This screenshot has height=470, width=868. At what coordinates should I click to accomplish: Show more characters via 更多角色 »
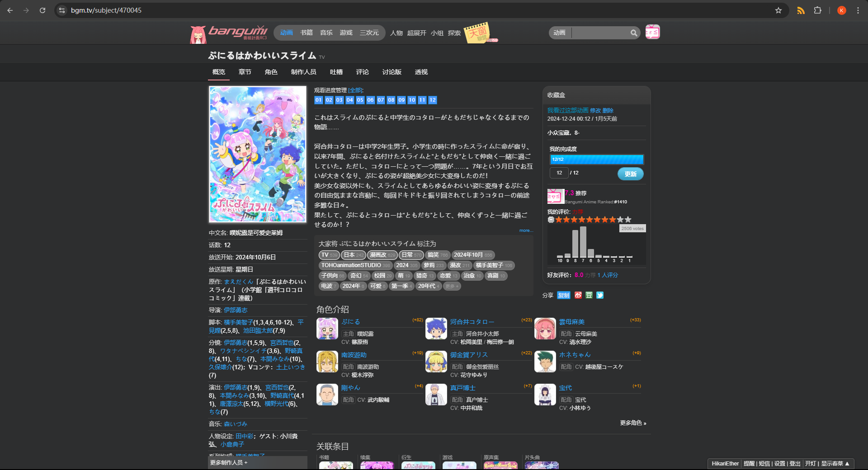coord(633,423)
